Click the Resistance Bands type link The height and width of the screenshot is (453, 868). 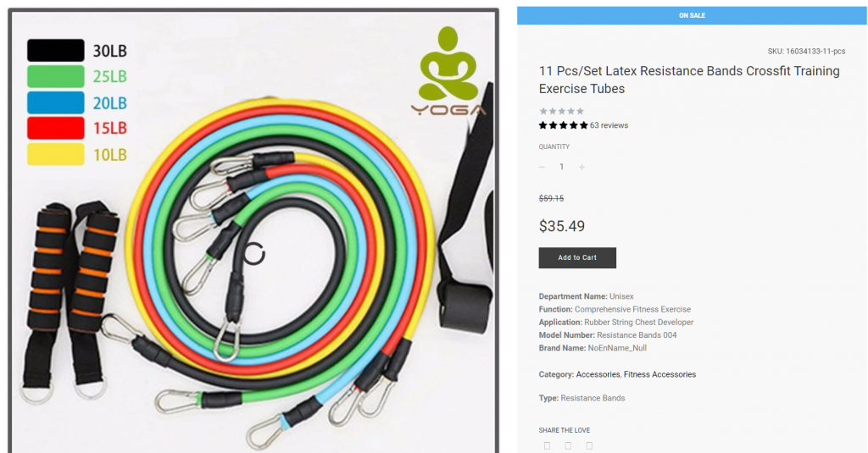pos(593,398)
